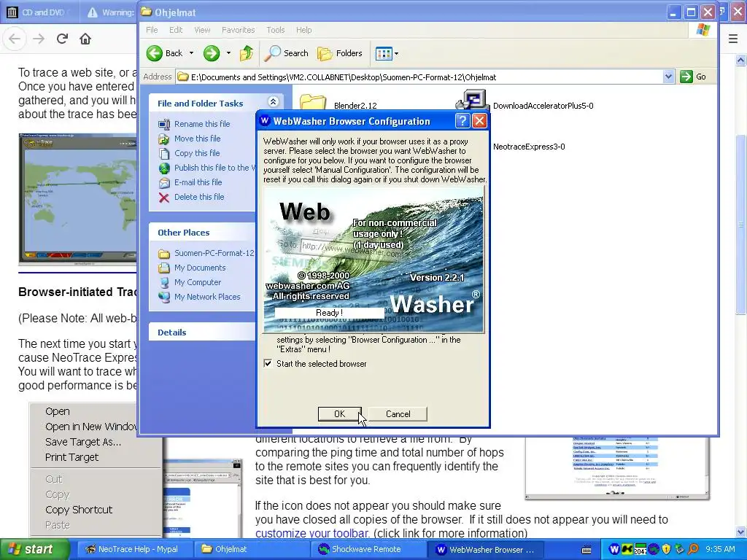Click the 2047 memory meter tray icon
This screenshot has width=747, height=560.
coord(640,550)
